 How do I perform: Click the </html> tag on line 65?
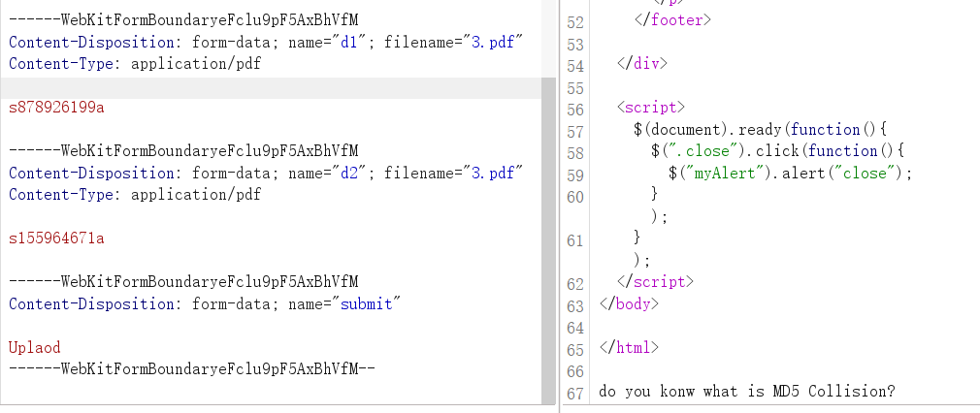coord(629,347)
